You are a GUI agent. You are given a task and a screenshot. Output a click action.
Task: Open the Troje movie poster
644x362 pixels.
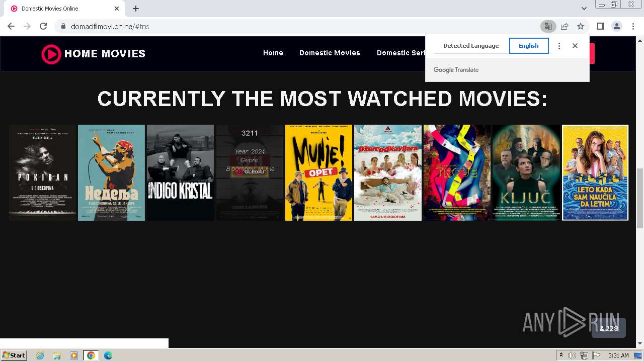point(457,172)
